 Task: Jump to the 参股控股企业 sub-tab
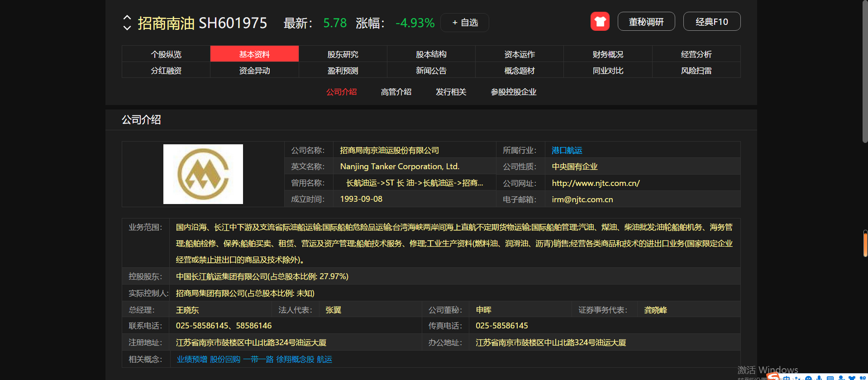[514, 92]
